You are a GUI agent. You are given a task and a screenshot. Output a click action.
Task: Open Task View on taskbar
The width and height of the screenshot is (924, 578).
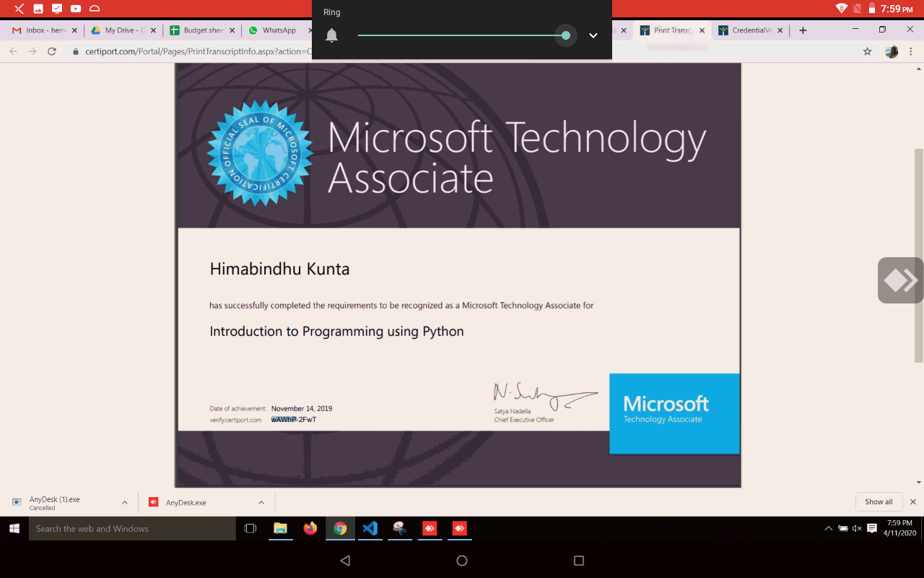pos(250,528)
